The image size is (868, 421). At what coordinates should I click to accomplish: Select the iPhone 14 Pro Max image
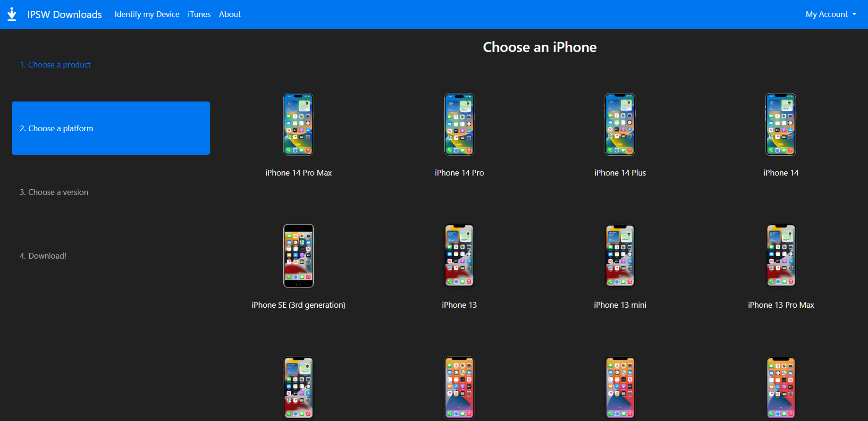tap(298, 124)
